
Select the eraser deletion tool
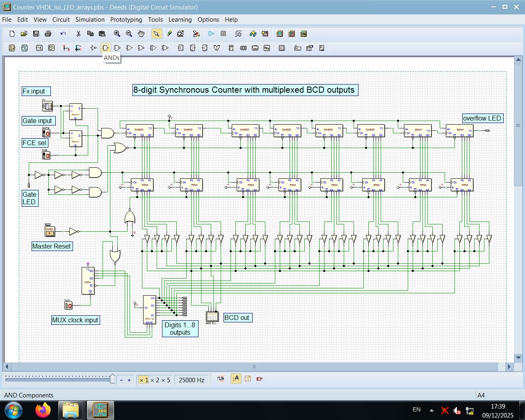[x=169, y=34]
